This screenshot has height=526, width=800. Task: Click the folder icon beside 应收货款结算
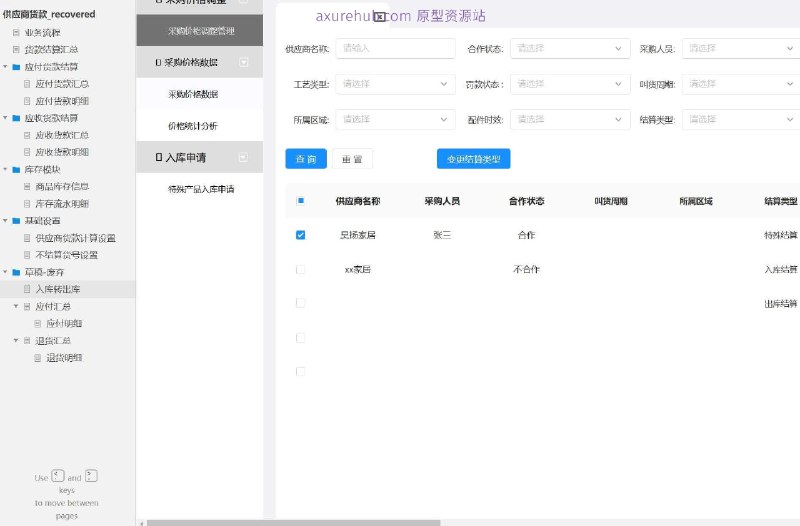tap(16, 118)
